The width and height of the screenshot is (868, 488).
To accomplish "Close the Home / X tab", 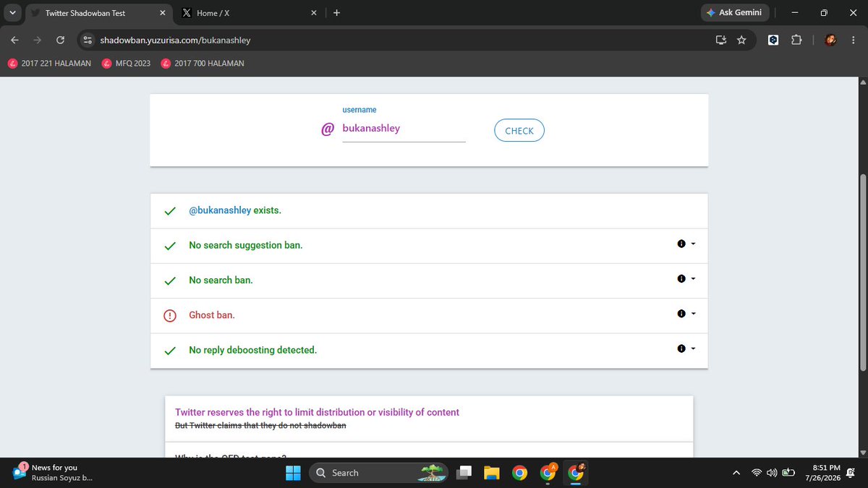I will [314, 13].
